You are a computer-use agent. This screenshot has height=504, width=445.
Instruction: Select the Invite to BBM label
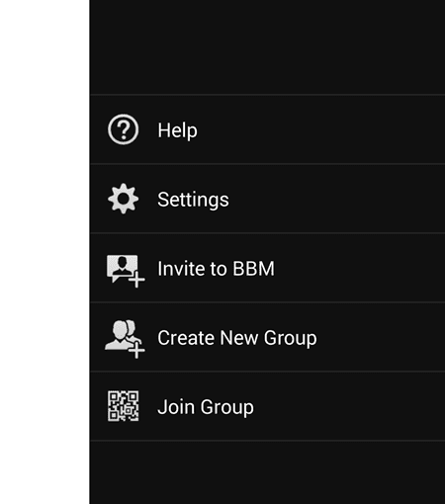[216, 269]
